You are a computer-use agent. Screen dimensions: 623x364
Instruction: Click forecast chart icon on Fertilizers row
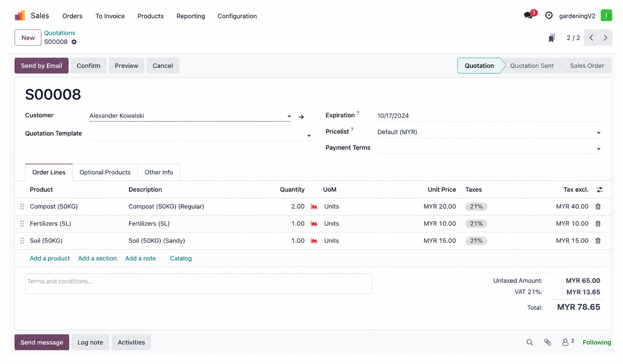click(x=314, y=224)
